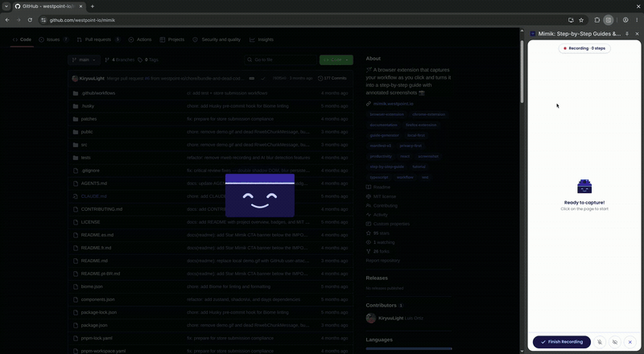Open the Code repository tab
This screenshot has height=354, width=644.
[x=22, y=39]
